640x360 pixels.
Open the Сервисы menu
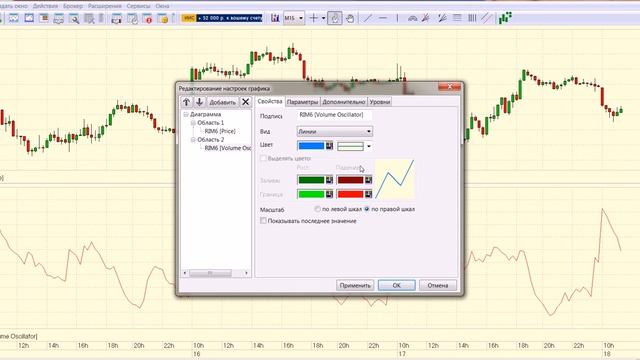(138, 6)
